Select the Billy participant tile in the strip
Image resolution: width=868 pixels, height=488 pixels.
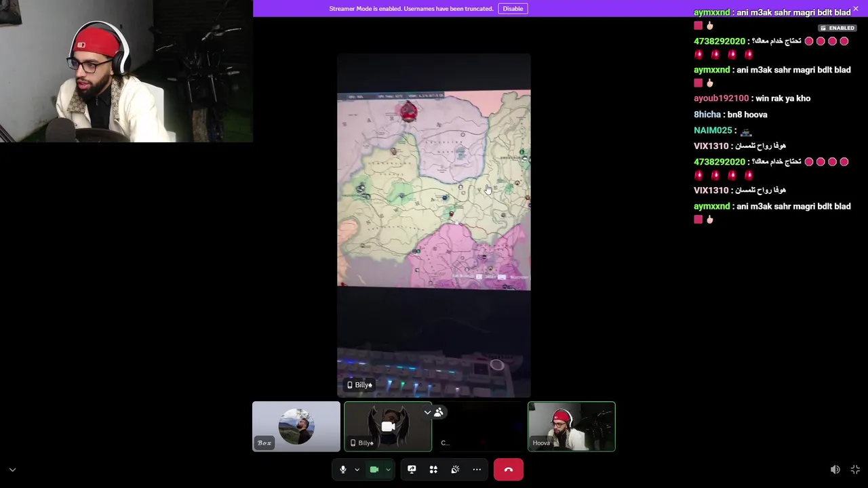[x=388, y=426]
